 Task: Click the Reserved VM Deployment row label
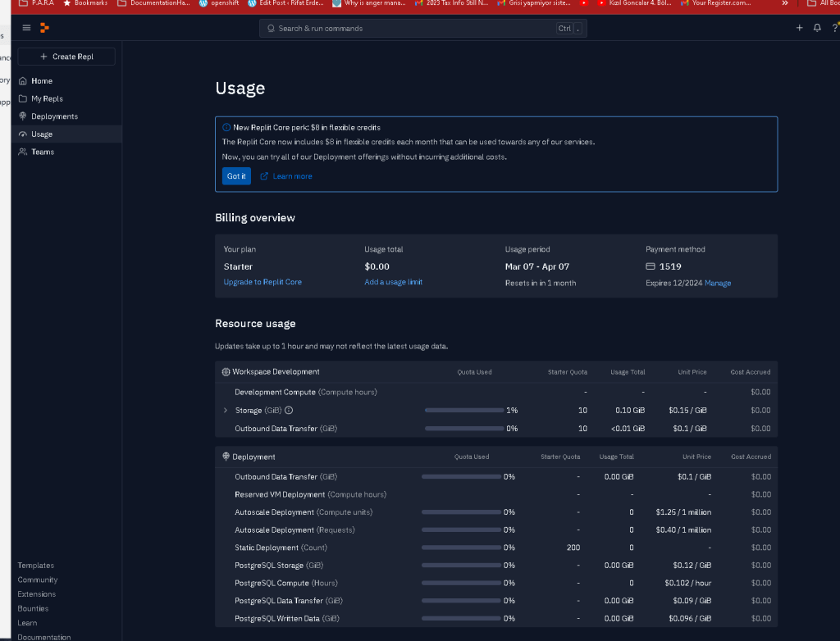(x=310, y=494)
